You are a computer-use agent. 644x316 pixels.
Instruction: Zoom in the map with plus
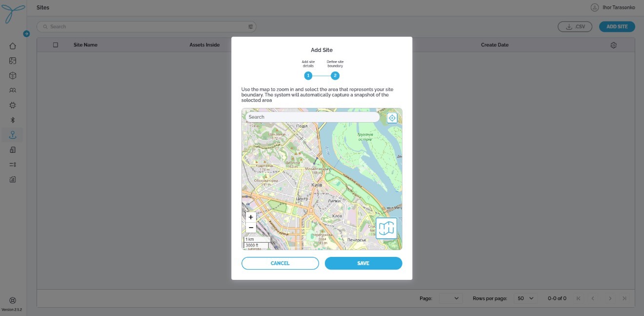(x=251, y=217)
